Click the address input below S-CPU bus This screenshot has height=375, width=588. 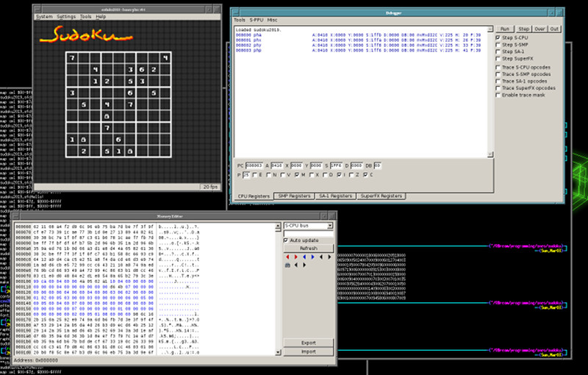[308, 234]
